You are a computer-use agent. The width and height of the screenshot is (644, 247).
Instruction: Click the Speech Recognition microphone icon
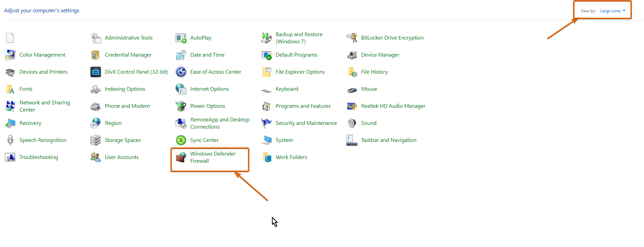coord(10,140)
